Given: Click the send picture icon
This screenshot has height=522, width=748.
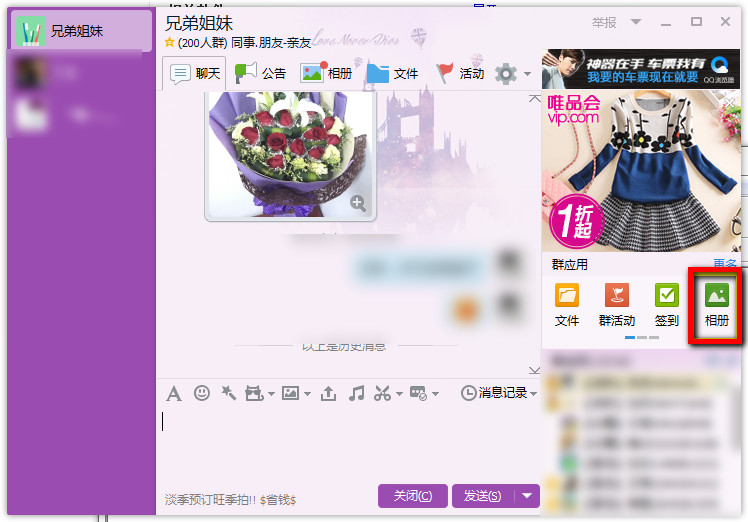Looking at the screenshot, I should pyautogui.click(x=291, y=394).
